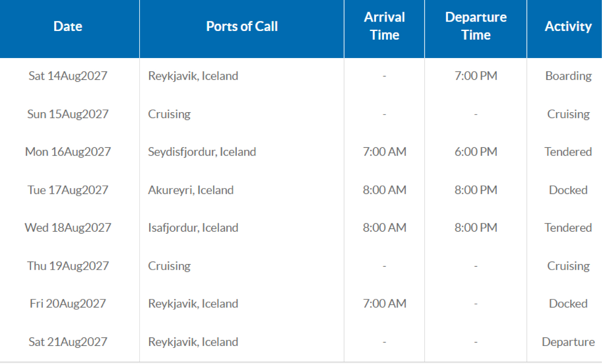This screenshot has width=602, height=364.
Task: Click the Sat 14Aug2027 date cell
Action: (x=68, y=76)
